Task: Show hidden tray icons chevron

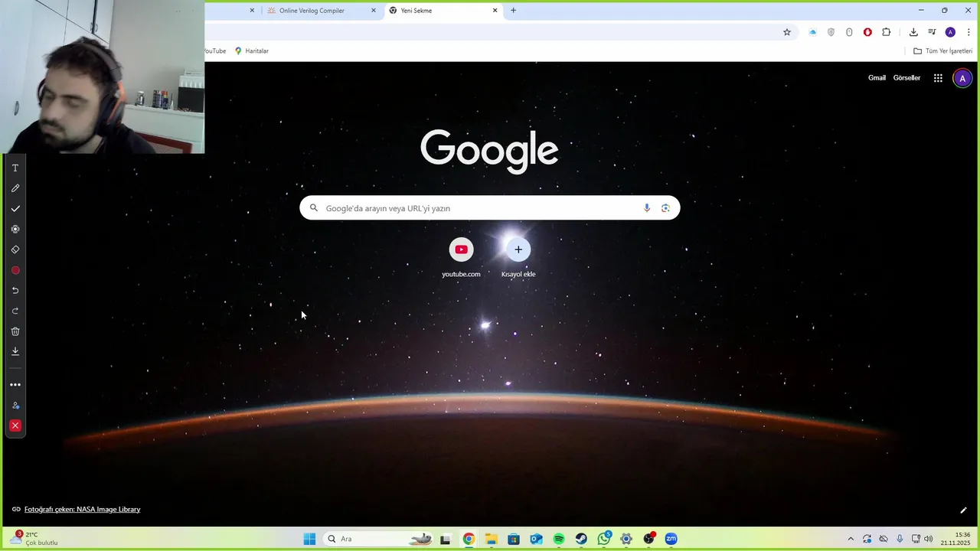Action: coord(850,539)
